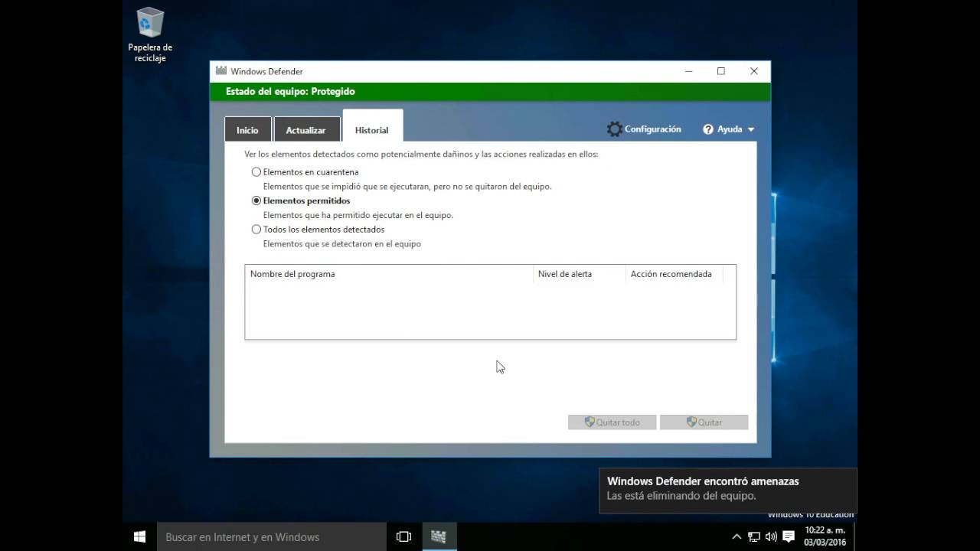Open the Action Center notification icon
The image size is (980, 551).
tap(789, 536)
